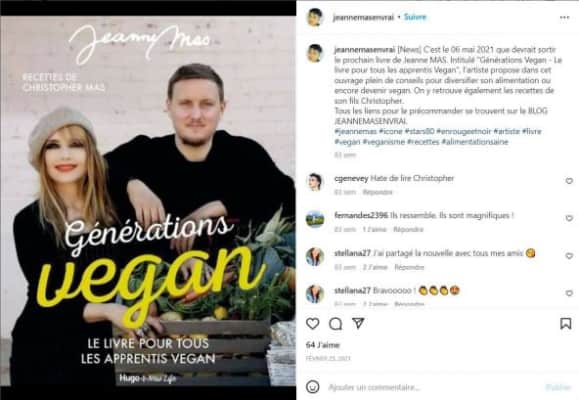Image resolution: width=579 pixels, height=400 pixels.
Task: Click jeannemasenvrai header profile avatar
Action: point(315,17)
